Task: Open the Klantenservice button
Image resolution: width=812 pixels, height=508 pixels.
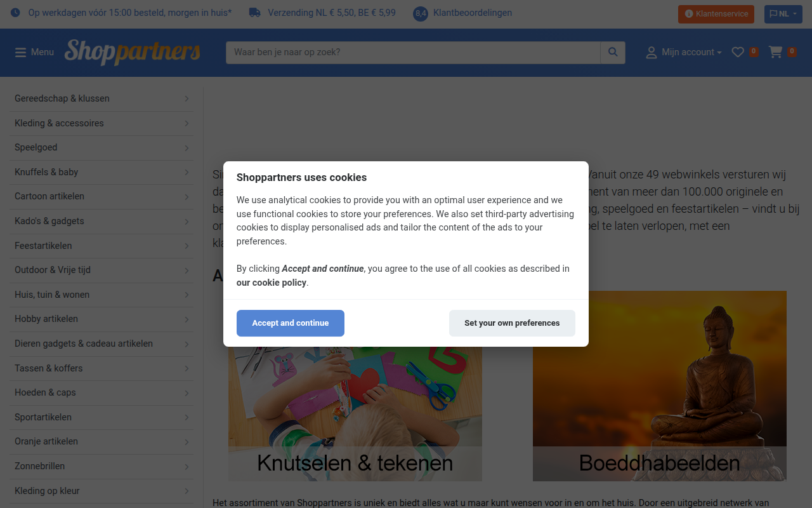Action: (716, 14)
